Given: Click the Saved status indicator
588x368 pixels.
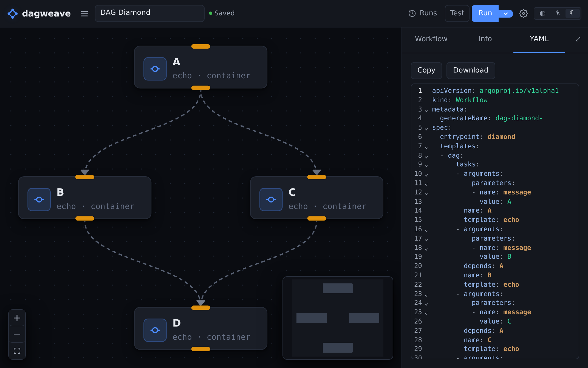Looking at the screenshot, I should click(x=222, y=13).
